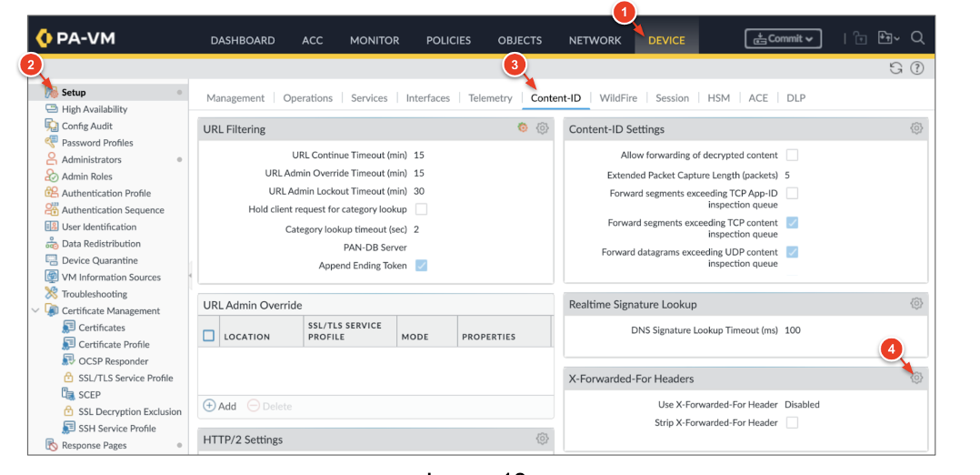Switch to the WildFire tab
Image resolution: width=980 pixels, height=475 pixels.
[618, 98]
